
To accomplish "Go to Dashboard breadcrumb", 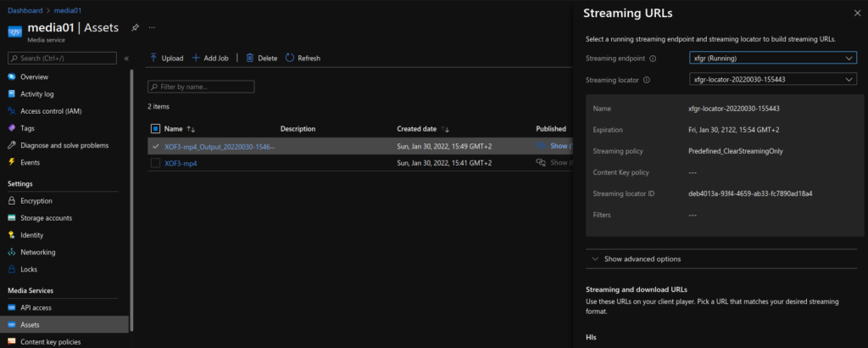I will click(24, 10).
